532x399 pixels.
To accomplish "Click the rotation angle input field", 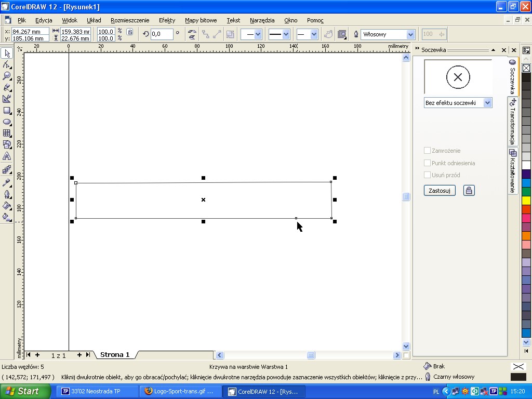I will (161, 34).
